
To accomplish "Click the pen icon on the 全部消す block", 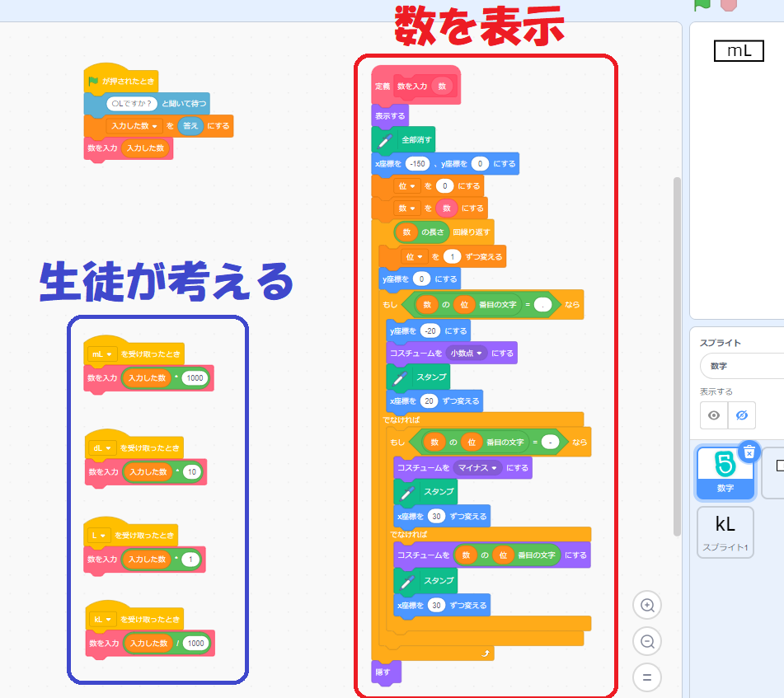I will pyautogui.click(x=384, y=140).
